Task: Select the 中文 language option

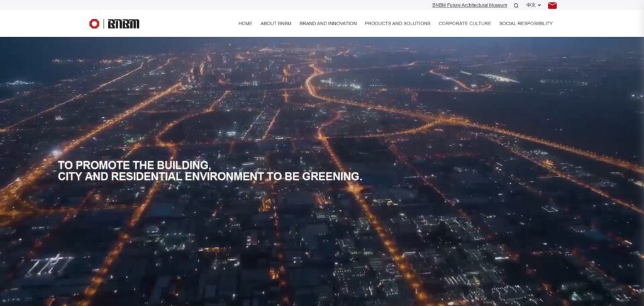Action: [531, 5]
